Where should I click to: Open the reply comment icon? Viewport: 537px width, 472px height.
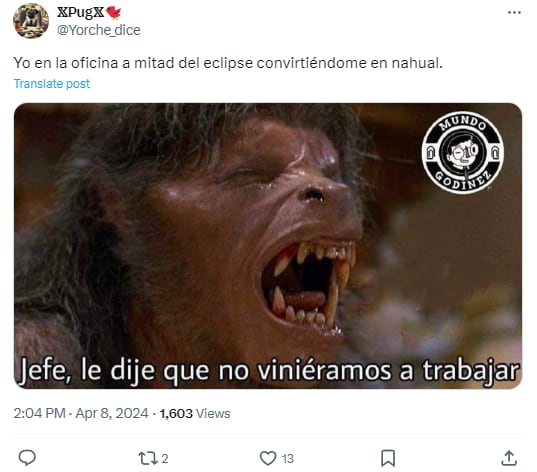click(27, 458)
